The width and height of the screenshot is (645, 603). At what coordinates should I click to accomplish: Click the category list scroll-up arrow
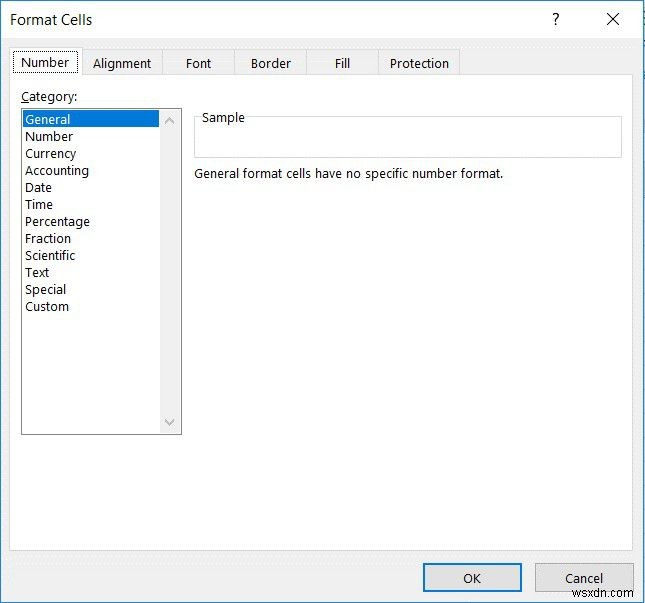pos(169,118)
